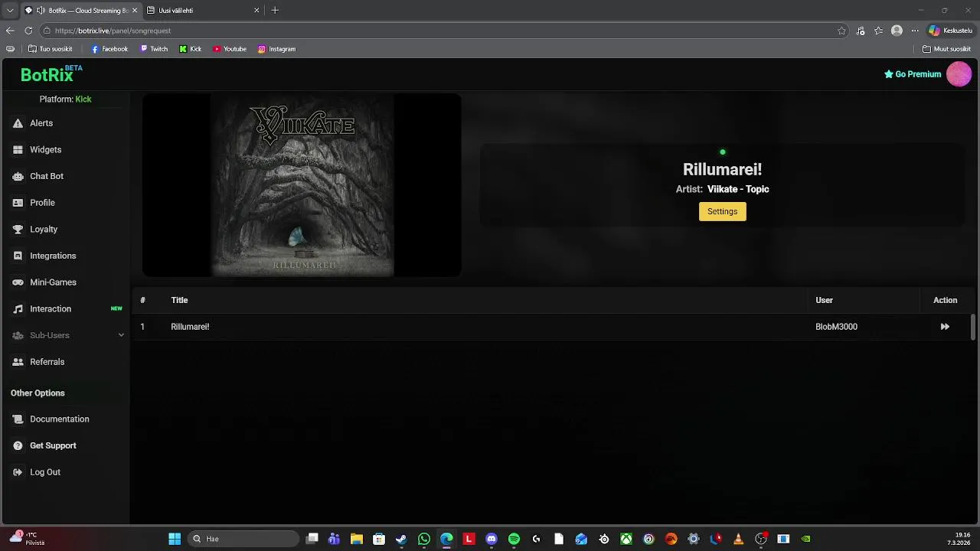Click the page scrollbar
Screen dimensions: 980x551
973,327
